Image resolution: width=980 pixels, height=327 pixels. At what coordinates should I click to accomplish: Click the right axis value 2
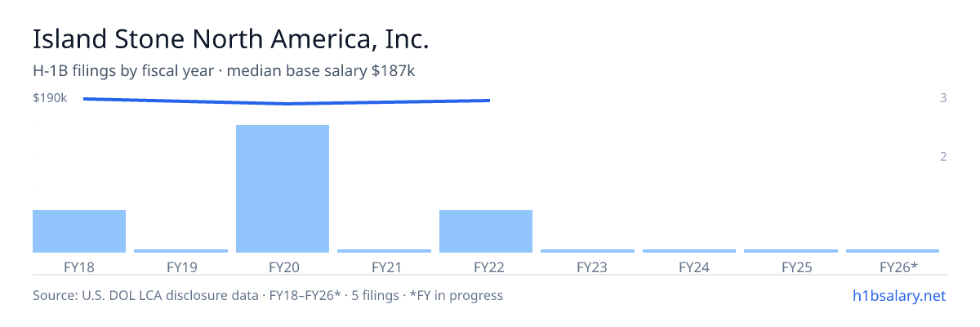pos(943,156)
